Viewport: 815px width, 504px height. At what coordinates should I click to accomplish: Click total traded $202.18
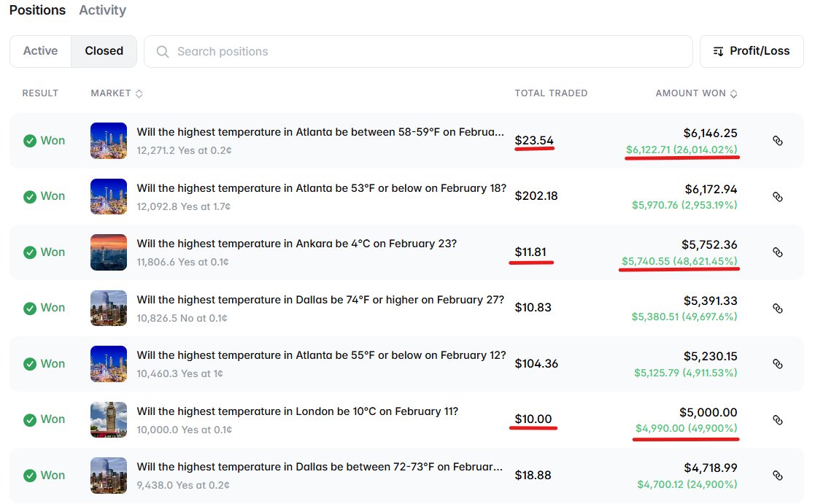pos(536,196)
